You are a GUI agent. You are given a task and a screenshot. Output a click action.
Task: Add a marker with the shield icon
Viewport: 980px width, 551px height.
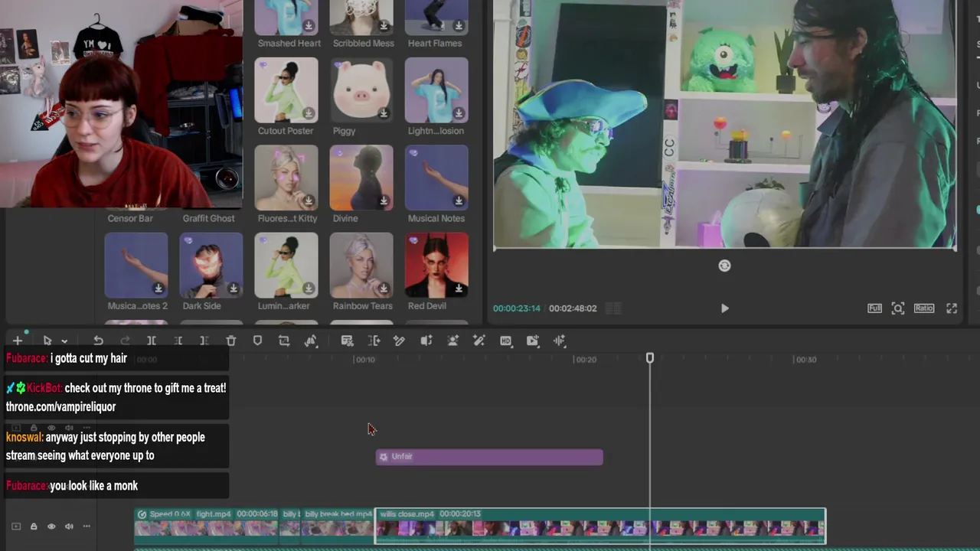tap(257, 341)
